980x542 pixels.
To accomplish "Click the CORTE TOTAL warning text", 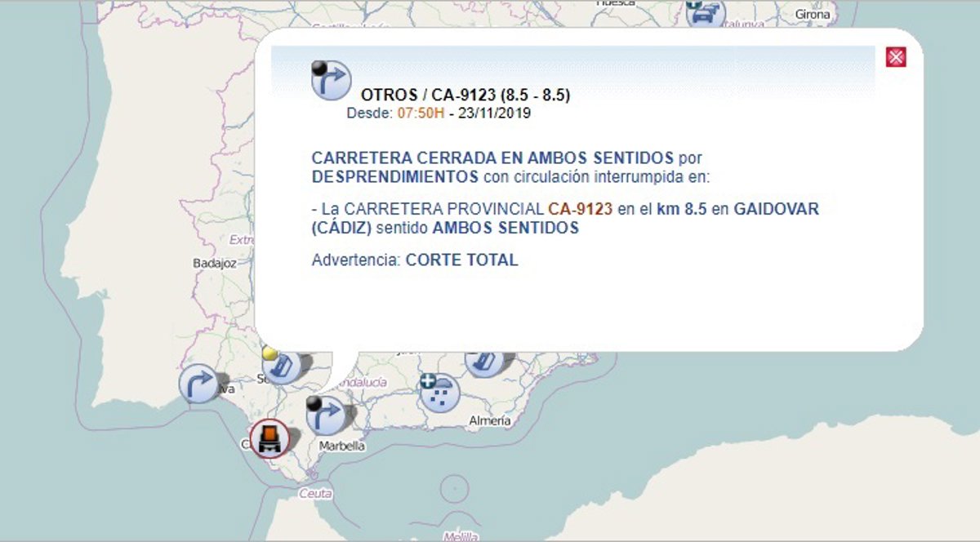I will 461,260.
